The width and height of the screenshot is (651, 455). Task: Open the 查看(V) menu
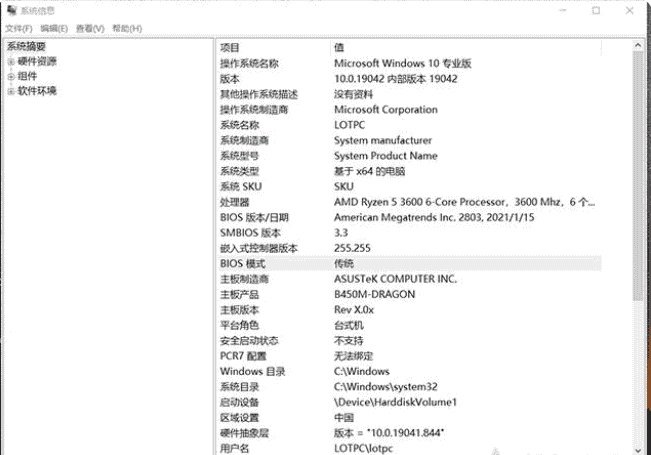[x=90, y=28]
